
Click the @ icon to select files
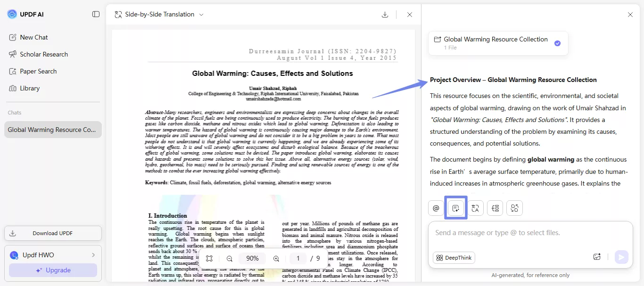pos(436,208)
